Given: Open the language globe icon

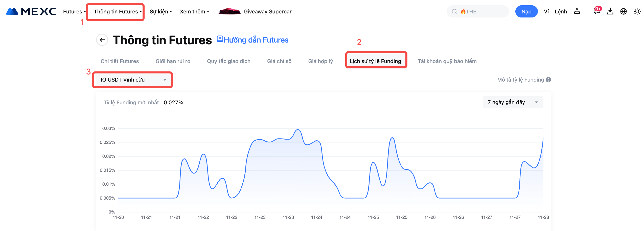Looking at the screenshot, I should click(x=623, y=11).
